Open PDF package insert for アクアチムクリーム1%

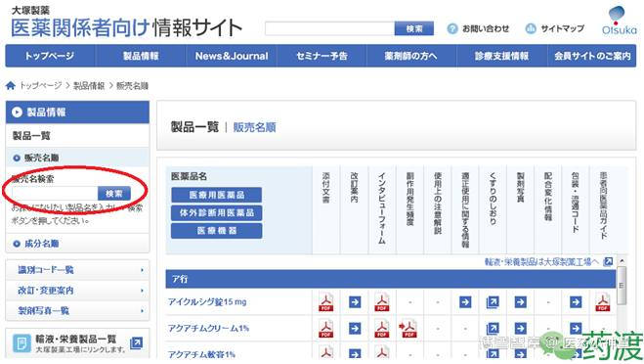(x=326, y=329)
